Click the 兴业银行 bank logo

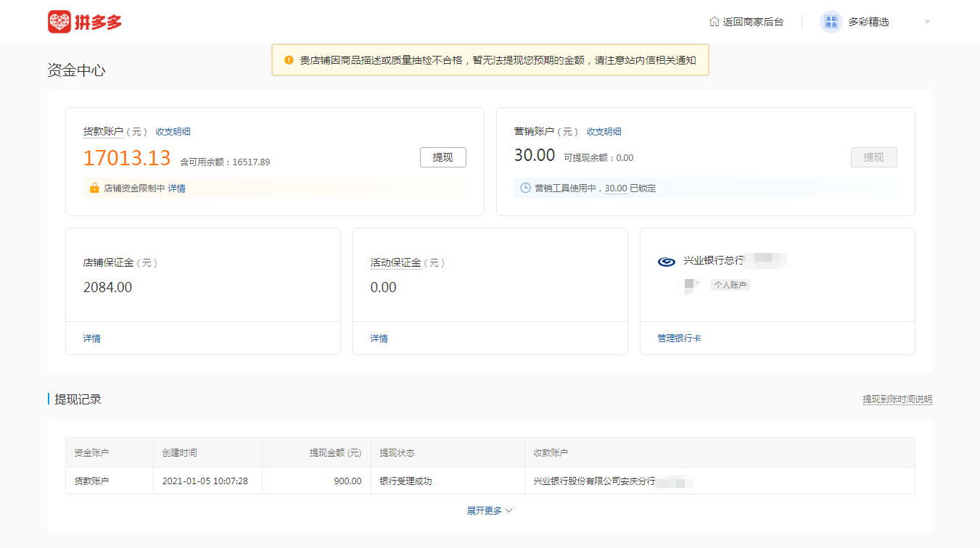667,261
